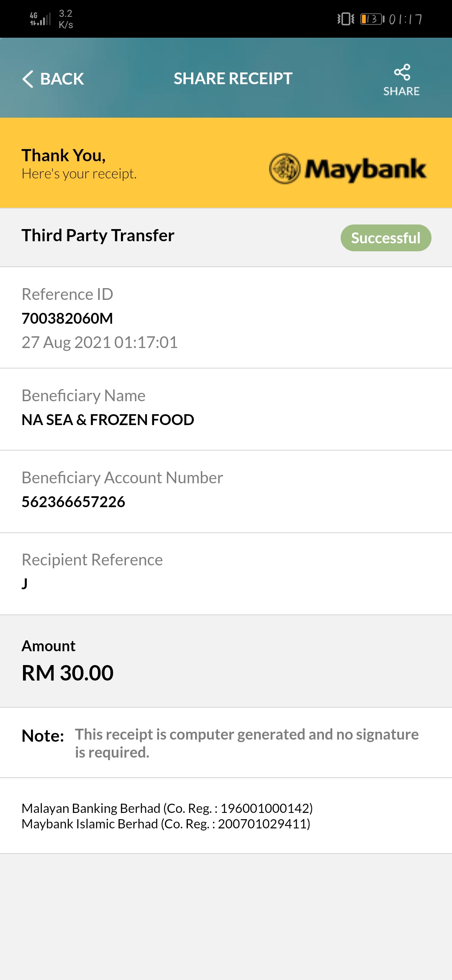This screenshot has width=452, height=980.
Task: Tap the SHARE text label
Action: (x=401, y=91)
